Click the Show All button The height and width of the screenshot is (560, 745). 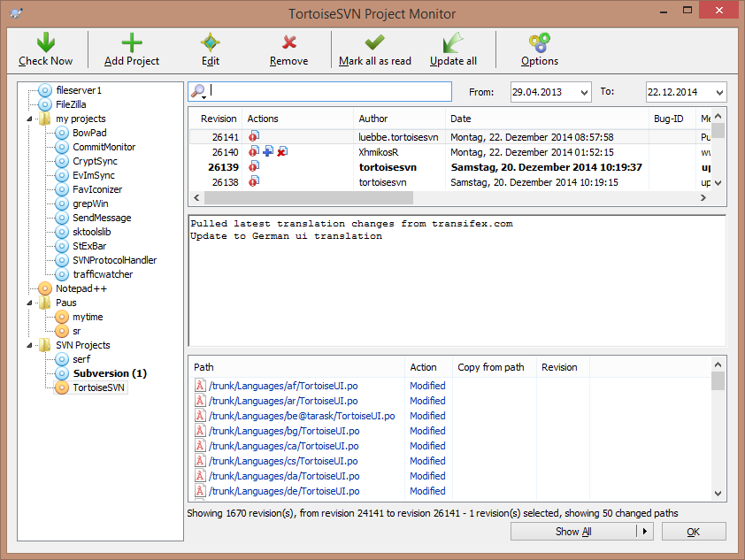[572, 532]
